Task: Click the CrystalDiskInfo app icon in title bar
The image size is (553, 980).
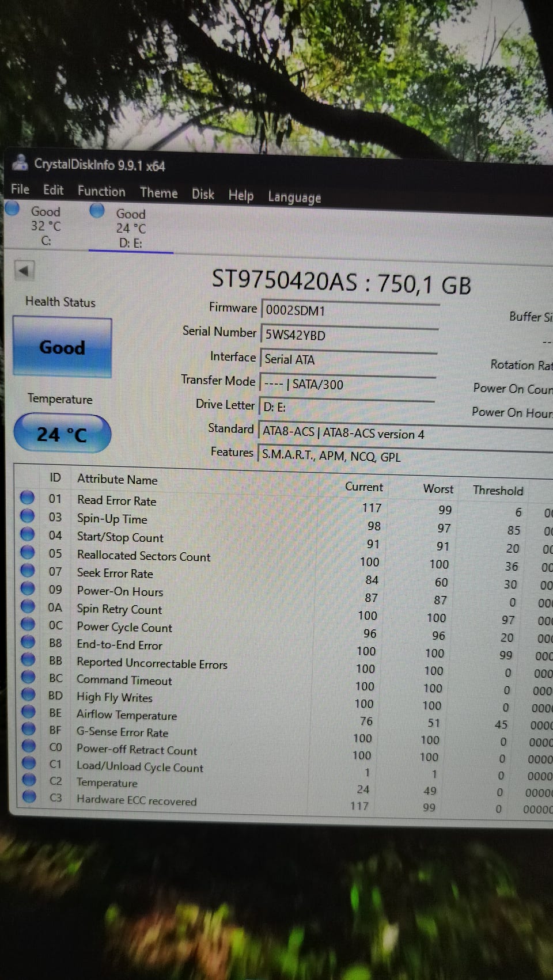Action: point(20,162)
